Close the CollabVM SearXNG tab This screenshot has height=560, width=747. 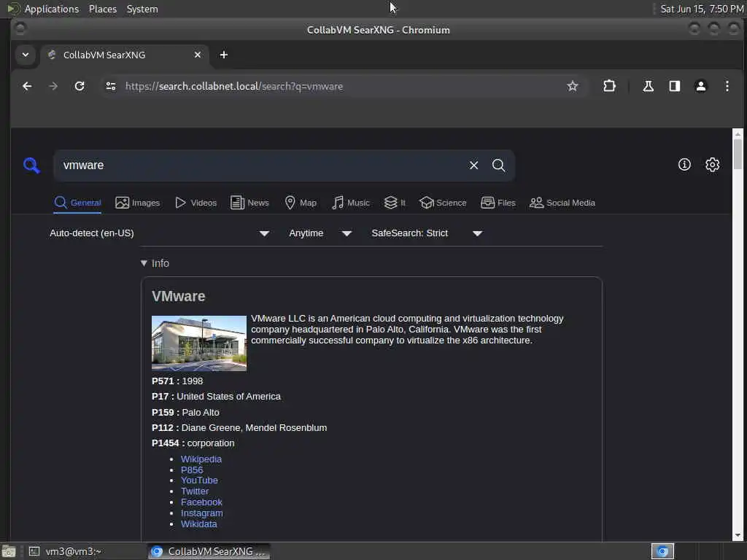point(197,55)
